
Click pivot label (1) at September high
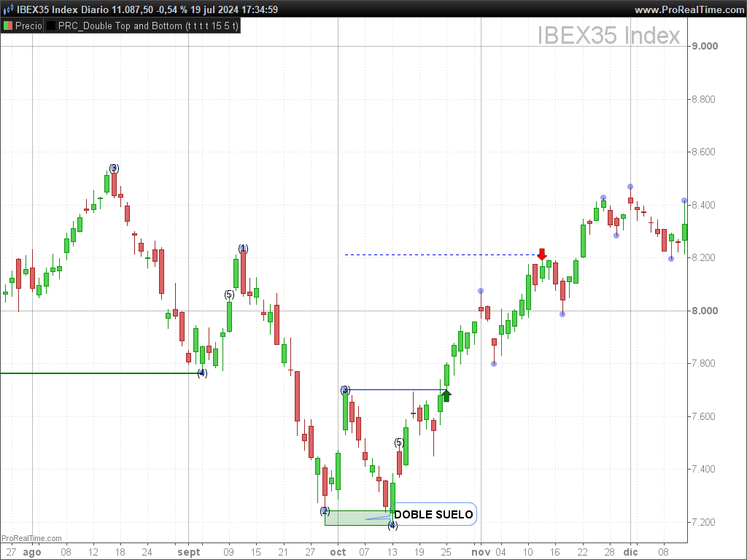tap(243, 249)
